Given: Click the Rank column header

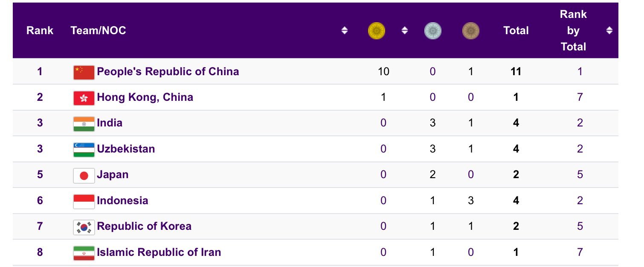Looking at the screenshot, I should pyautogui.click(x=40, y=31).
